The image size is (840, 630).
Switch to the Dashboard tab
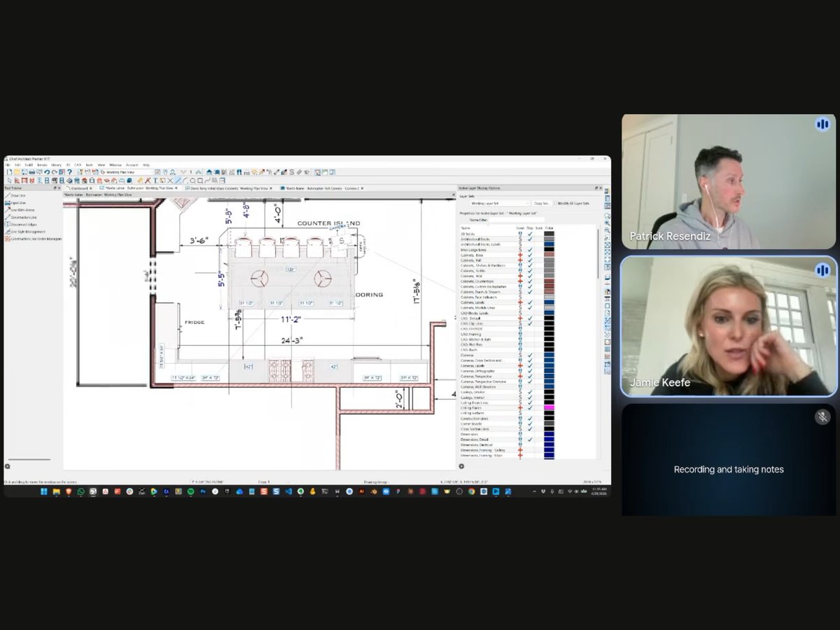(x=78, y=188)
